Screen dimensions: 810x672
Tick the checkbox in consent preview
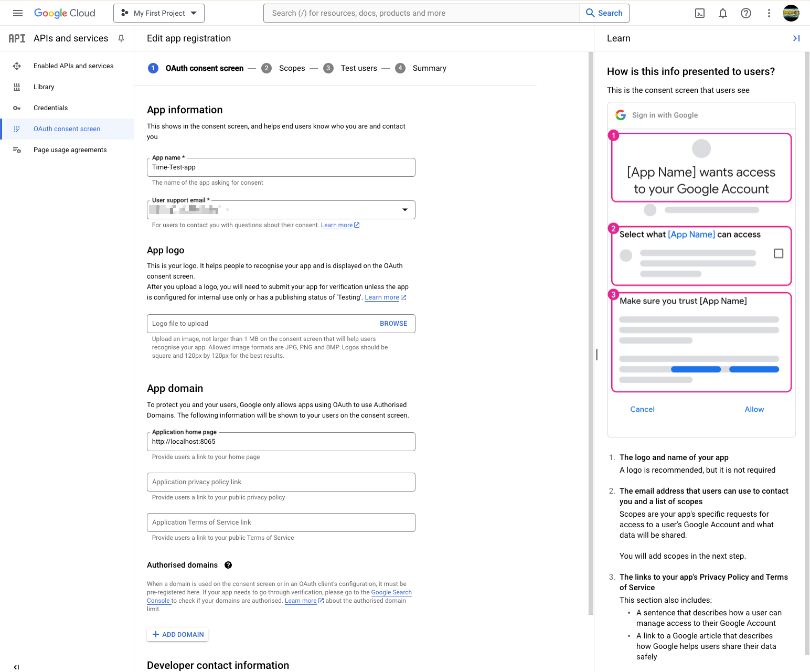[x=779, y=253]
